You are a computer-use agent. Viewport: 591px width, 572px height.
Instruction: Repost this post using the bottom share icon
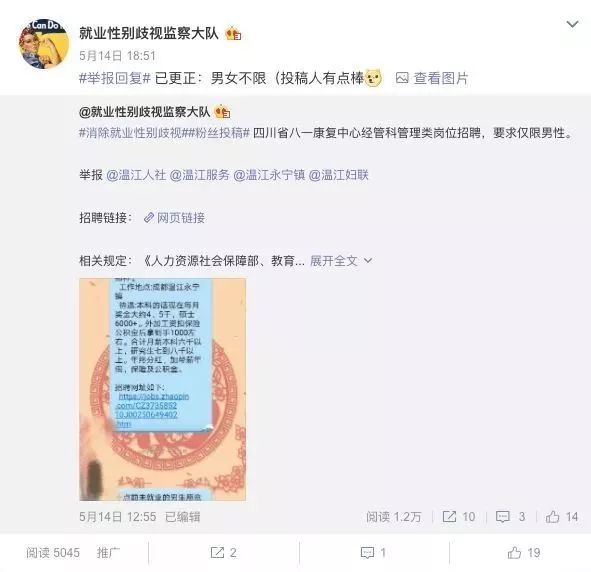pos(224,553)
